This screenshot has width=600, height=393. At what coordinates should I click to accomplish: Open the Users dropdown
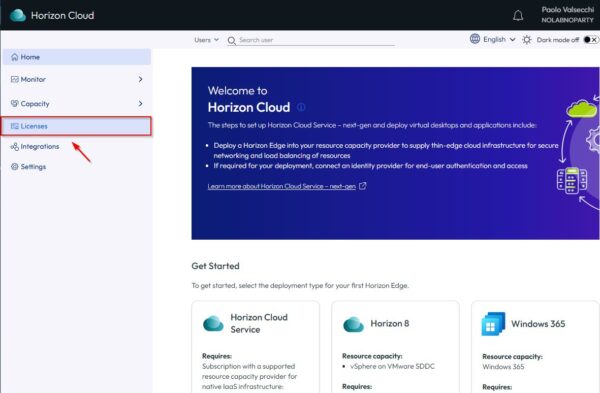[206, 40]
